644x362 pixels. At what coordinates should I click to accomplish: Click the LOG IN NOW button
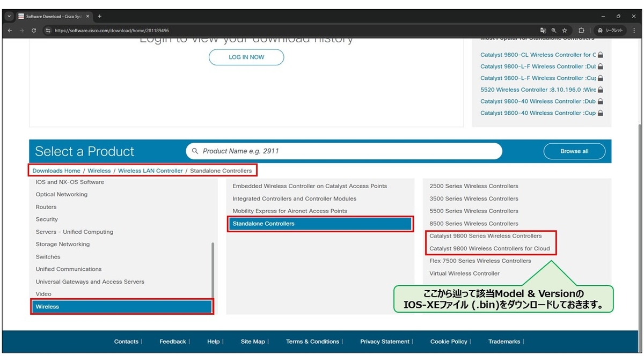click(x=246, y=57)
